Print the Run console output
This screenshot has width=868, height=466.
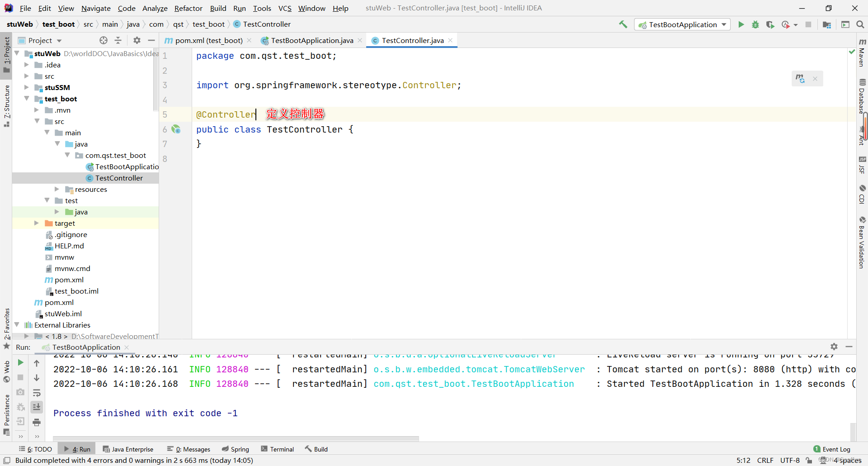[x=37, y=422]
